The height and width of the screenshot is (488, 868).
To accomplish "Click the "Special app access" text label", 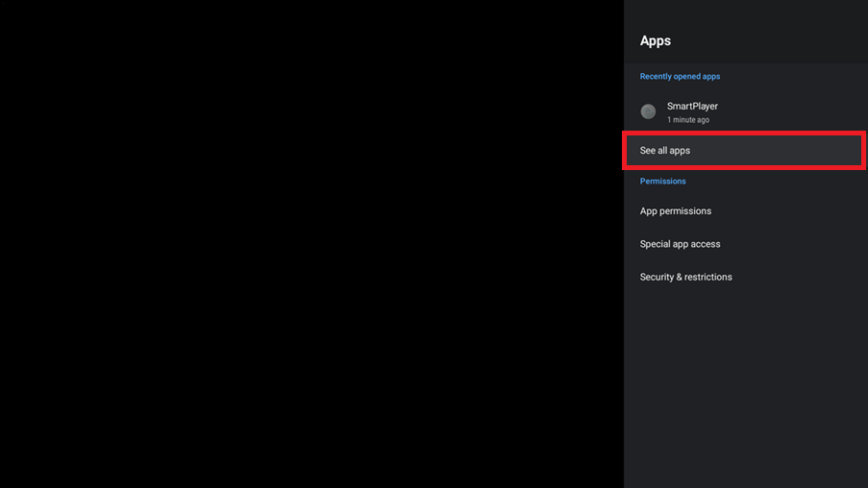I will [680, 244].
